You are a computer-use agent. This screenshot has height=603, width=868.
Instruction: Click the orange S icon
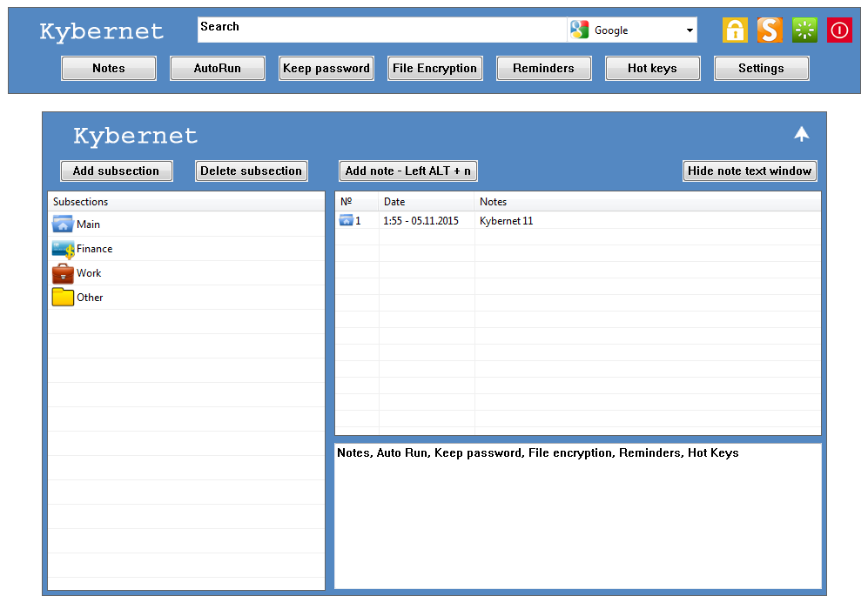[770, 30]
